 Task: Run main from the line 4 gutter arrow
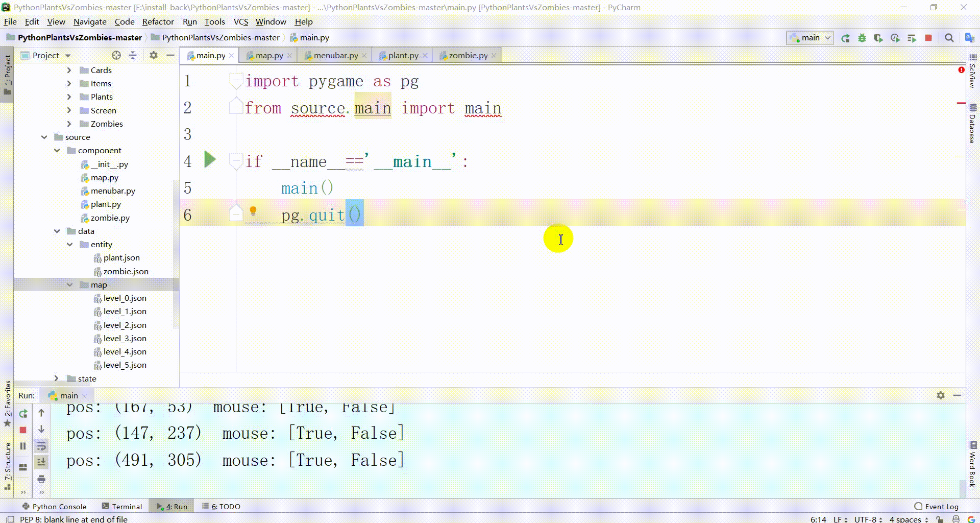pyautogui.click(x=210, y=160)
